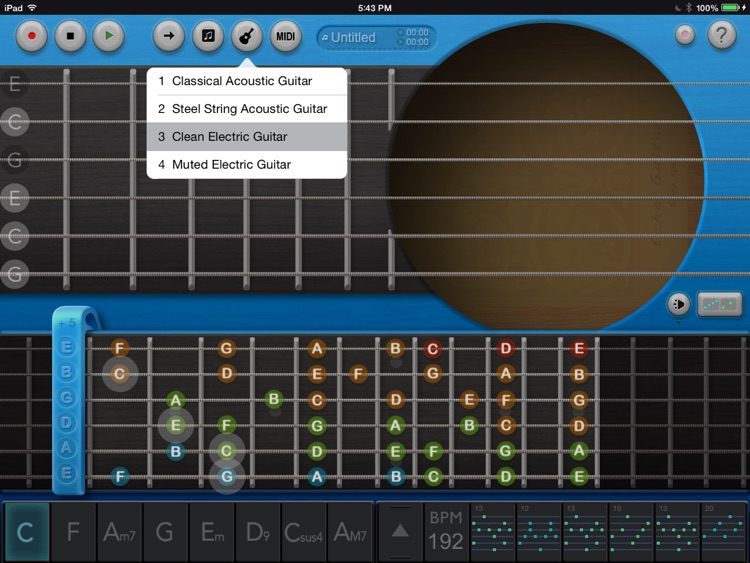The width and height of the screenshot is (750, 563).
Task: Select the Am7 chord button
Action: tap(119, 532)
